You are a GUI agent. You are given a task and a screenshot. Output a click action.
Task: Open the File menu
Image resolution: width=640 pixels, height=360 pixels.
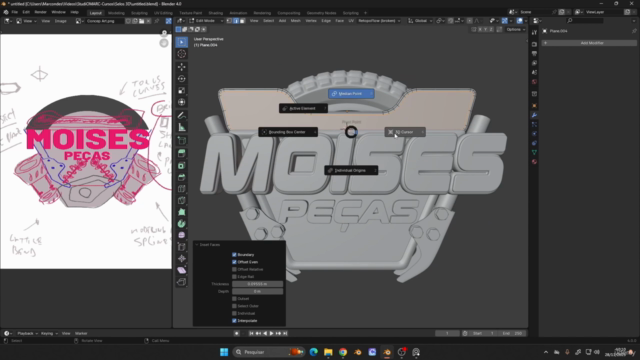coord(14,12)
